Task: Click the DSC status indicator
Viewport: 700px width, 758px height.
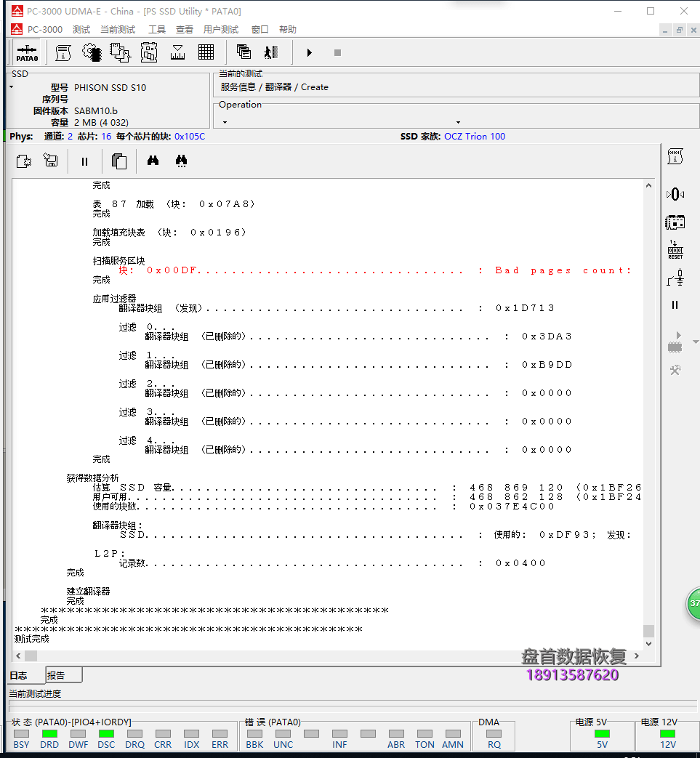Action: [x=106, y=734]
